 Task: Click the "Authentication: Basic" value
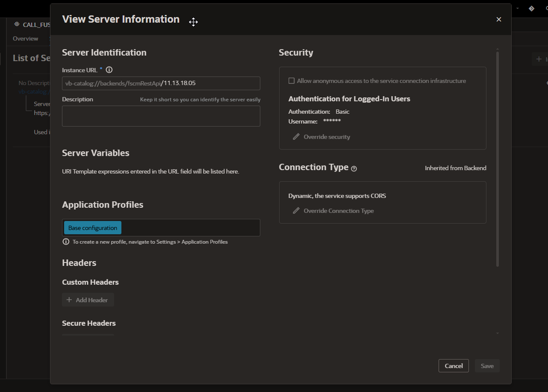342,112
